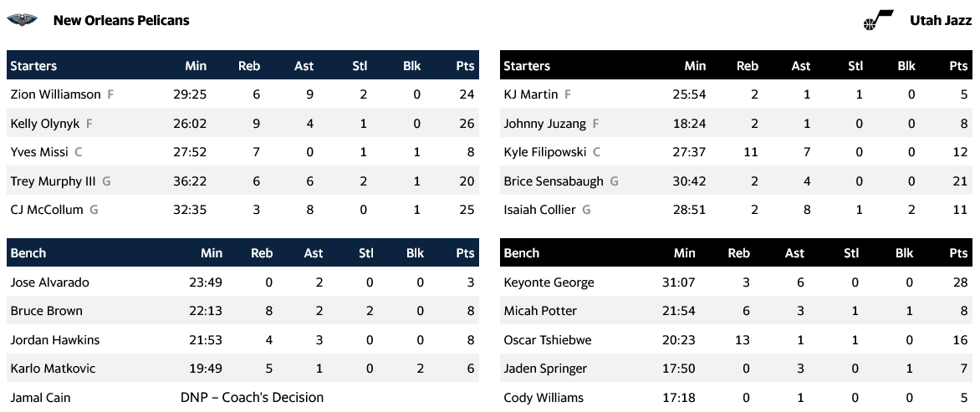Image resolution: width=980 pixels, height=412 pixels.
Task: Click the New Orleans Pelicans logo icon
Action: pos(23,20)
